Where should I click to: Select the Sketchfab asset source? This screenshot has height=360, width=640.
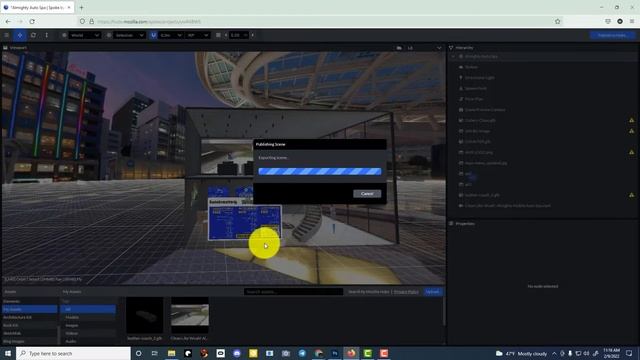pyautogui.click(x=29, y=333)
